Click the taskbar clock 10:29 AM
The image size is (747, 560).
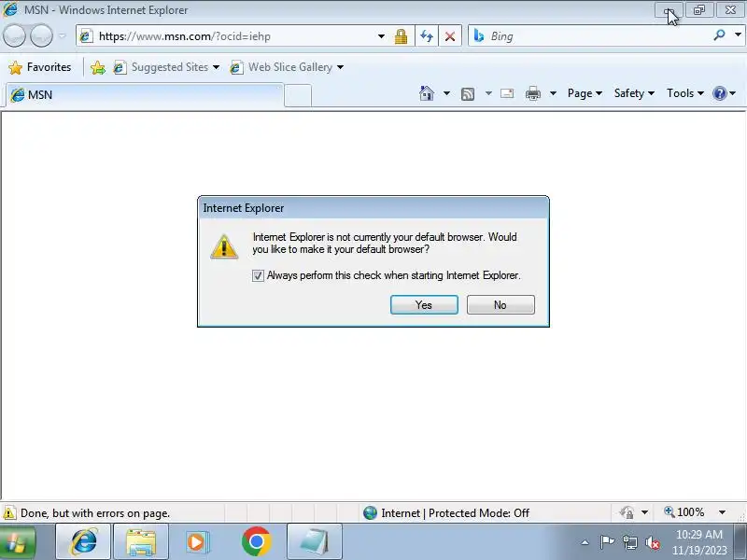[x=699, y=534]
